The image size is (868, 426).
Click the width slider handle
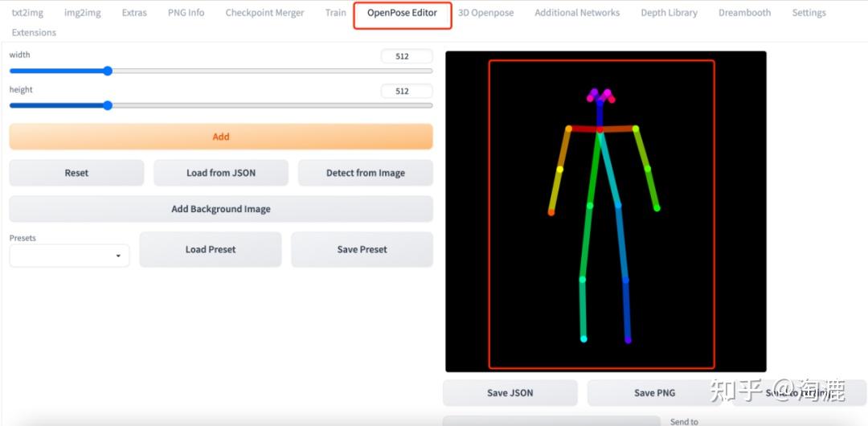coord(108,71)
